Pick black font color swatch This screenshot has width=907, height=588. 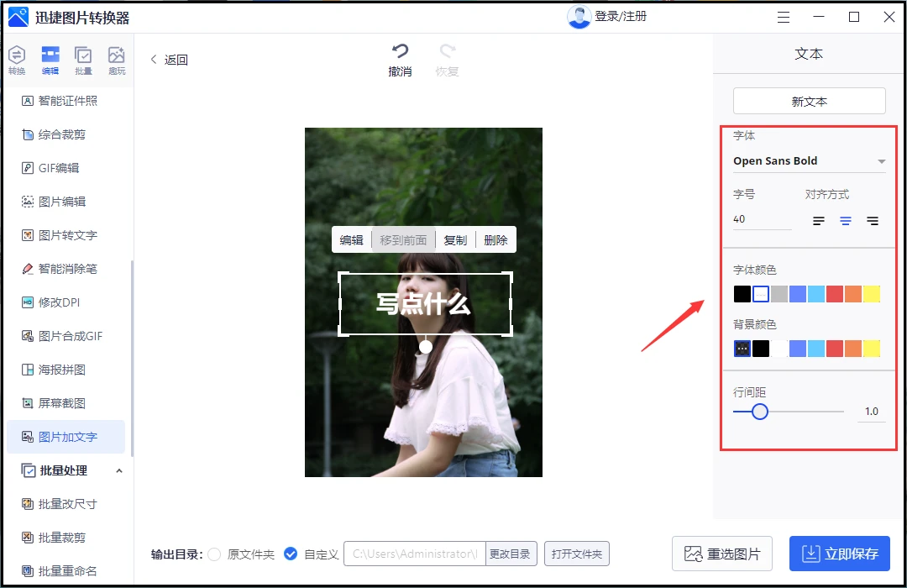[742, 294]
